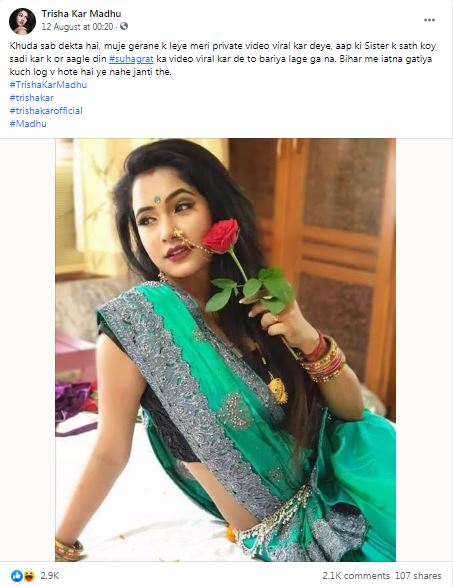Open the #trishakarofficial hashtag
The height and width of the screenshot is (587, 453).
[x=46, y=111]
